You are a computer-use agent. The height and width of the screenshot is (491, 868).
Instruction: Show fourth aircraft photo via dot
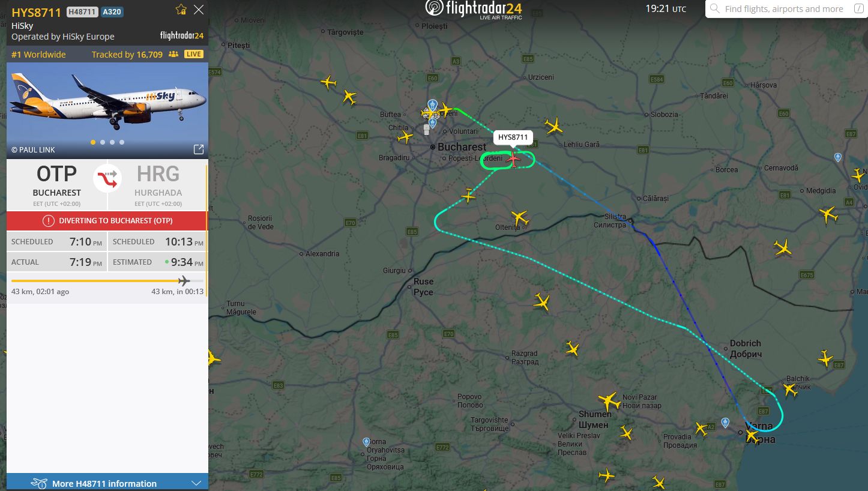(122, 142)
